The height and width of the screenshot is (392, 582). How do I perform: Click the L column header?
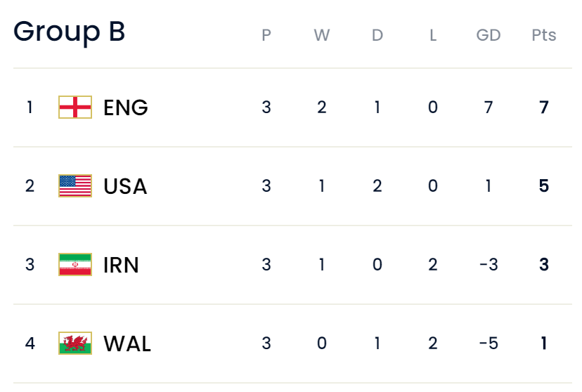coord(433,35)
